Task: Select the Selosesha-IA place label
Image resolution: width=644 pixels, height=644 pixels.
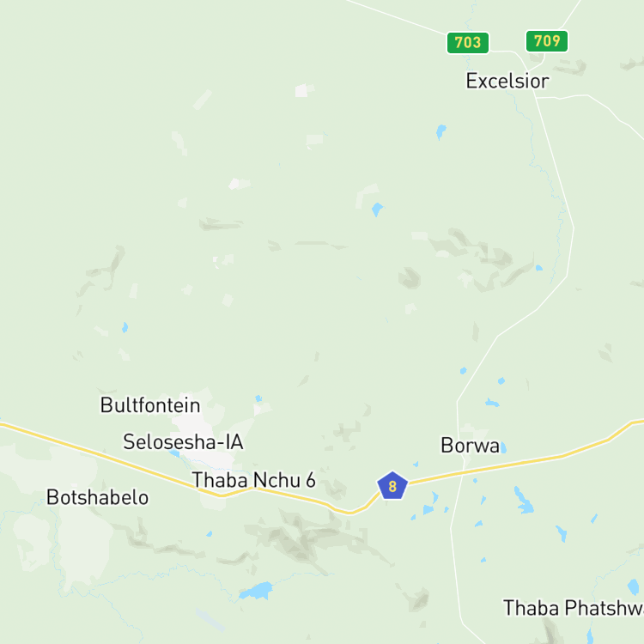Action: pyautogui.click(x=183, y=442)
